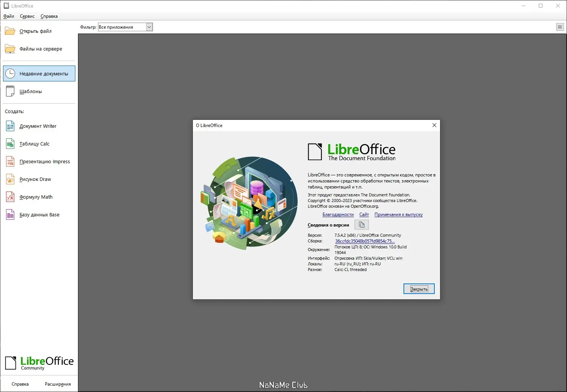The height and width of the screenshot is (392, 567).
Task: Click the Справка button at the sidebar bottom
Action: (x=20, y=384)
